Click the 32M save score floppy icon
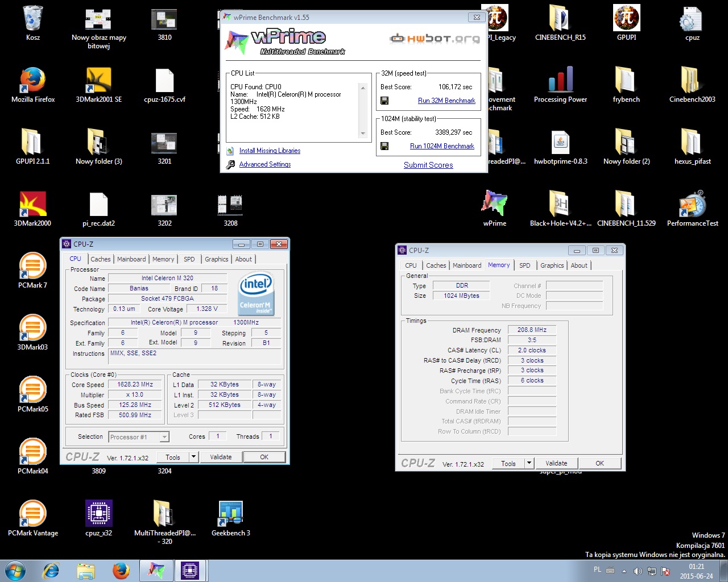Image resolution: width=728 pixels, height=582 pixels. [384, 101]
